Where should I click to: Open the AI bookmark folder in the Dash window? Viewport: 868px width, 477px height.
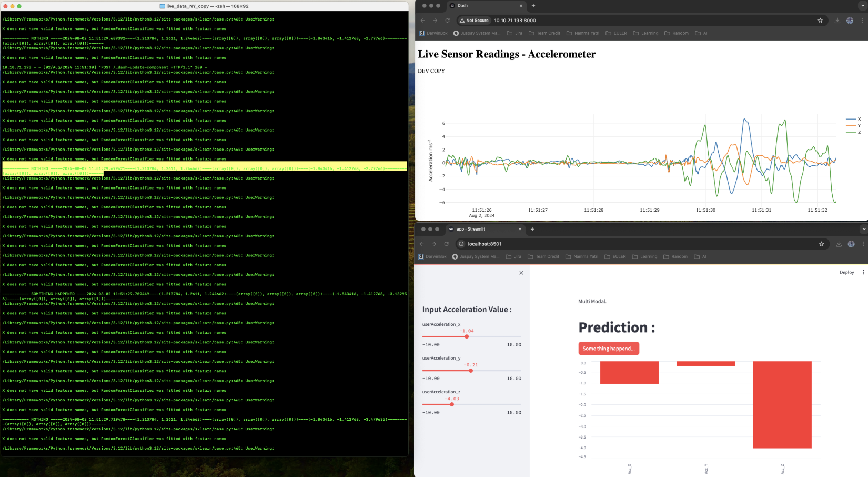coord(701,33)
